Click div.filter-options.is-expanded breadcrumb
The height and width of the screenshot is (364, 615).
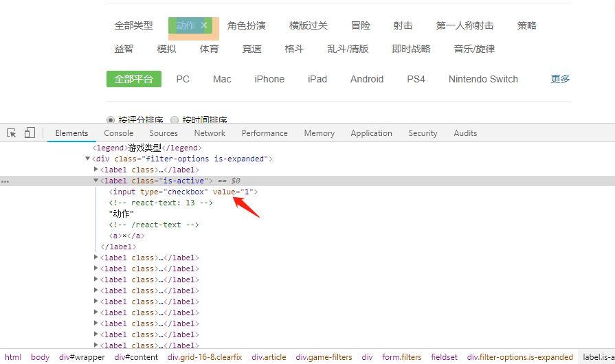pyautogui.click(x=520, y=357)
